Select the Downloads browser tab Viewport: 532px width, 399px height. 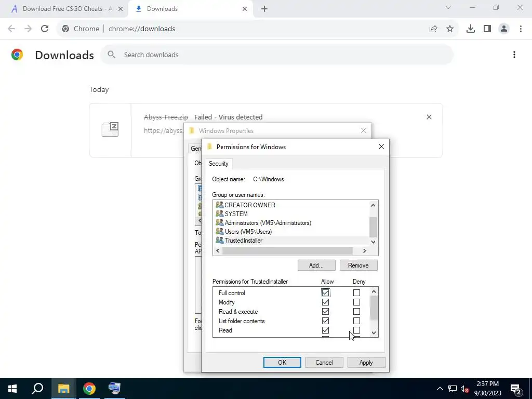coord(191,9)
